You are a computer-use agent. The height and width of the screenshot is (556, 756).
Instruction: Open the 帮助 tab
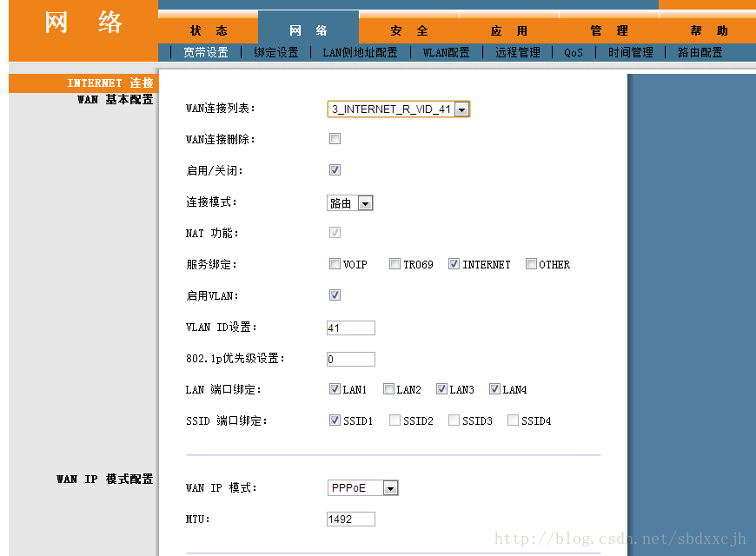click(x=709, y=31)
